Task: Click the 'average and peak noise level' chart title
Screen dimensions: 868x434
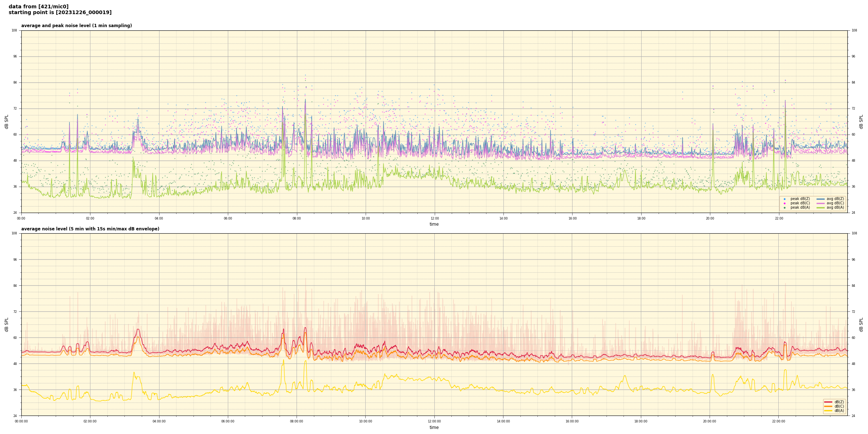Action: [x=76, y=26]
